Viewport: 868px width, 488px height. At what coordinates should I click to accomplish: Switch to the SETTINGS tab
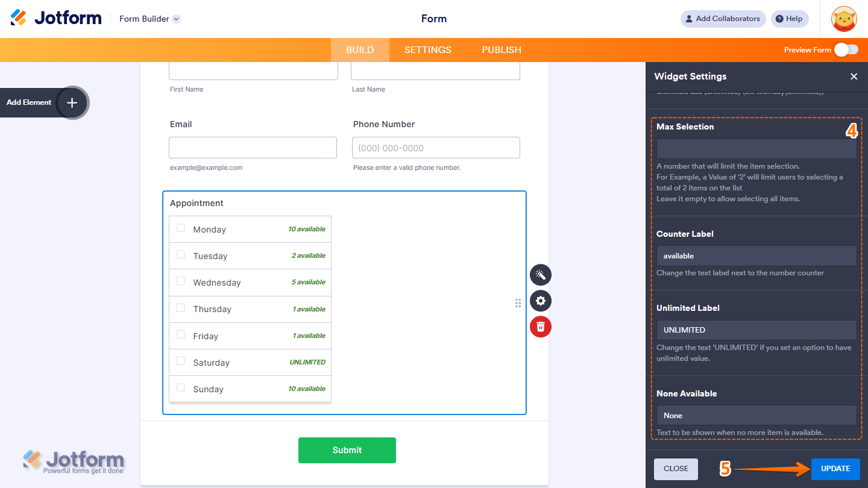point(427,50)
